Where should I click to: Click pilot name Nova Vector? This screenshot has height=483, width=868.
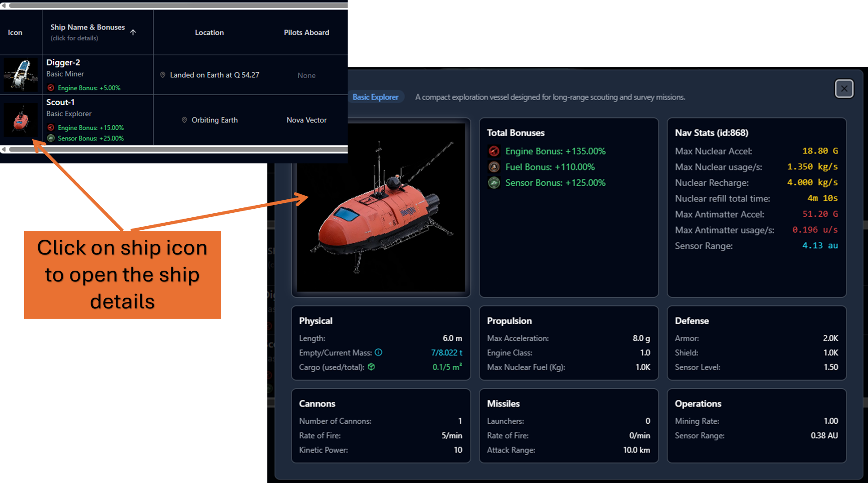tap(306, 120)
